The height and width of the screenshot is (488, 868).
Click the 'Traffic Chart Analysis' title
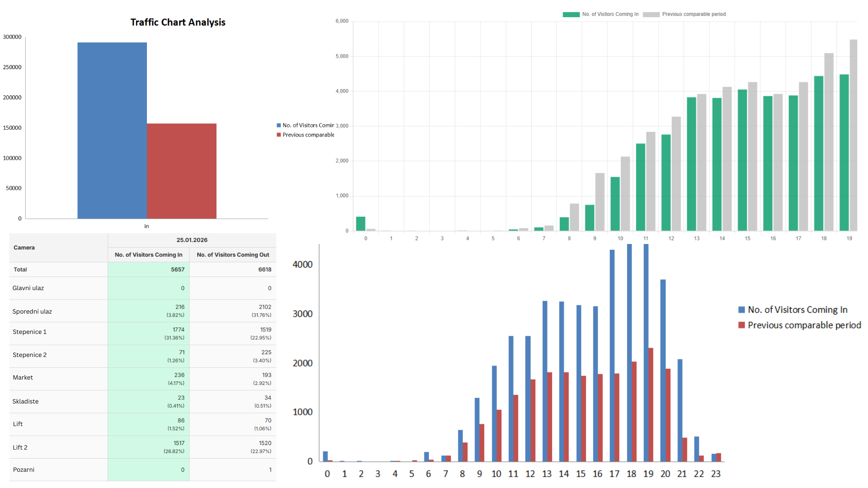[178, 22]
